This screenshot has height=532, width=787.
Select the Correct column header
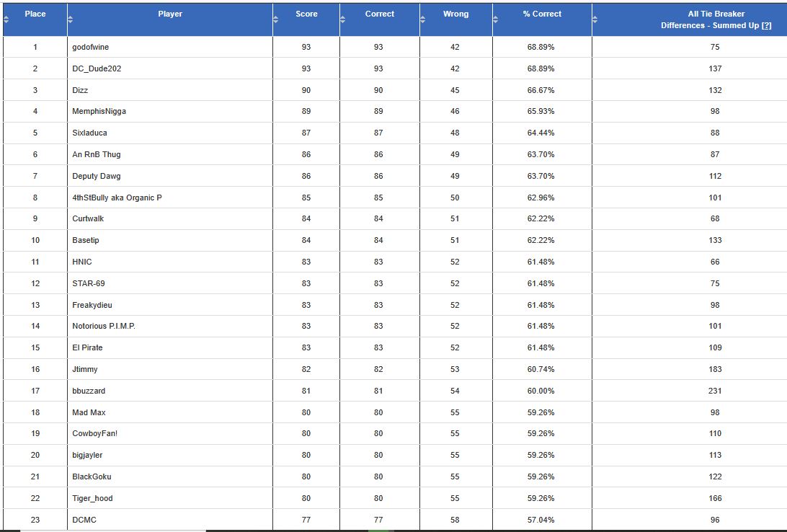tap(379, 14)
